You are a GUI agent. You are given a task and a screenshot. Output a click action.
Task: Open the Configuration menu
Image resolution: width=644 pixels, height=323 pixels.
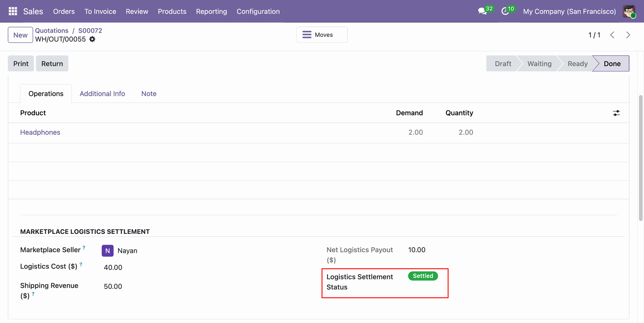click(258, 11)
